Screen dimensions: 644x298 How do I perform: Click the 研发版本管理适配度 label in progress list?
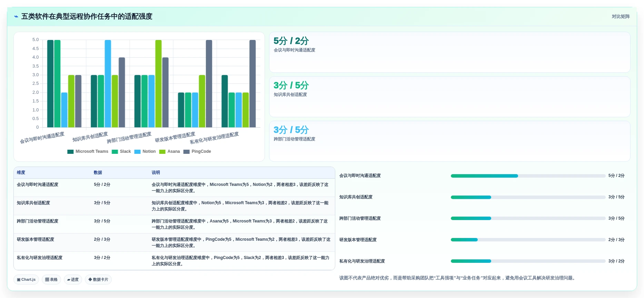pyautogui.click(x=358, y=240)
